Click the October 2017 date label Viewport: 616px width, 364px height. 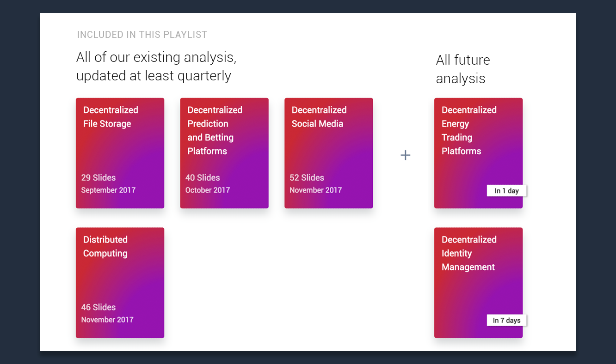(208, 190)
